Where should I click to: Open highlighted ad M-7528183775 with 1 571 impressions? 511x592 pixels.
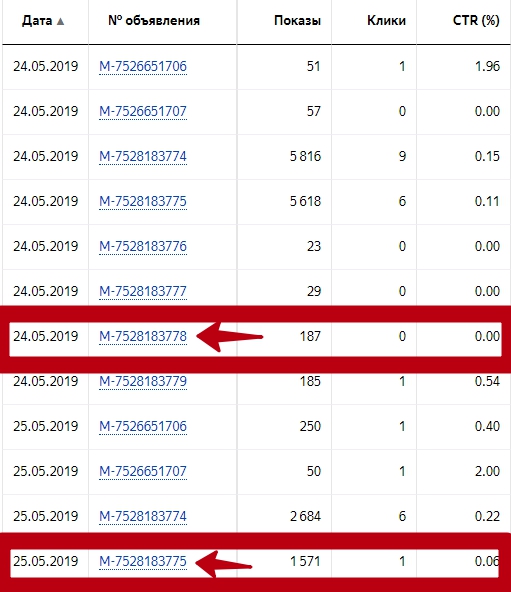point(143,561)
